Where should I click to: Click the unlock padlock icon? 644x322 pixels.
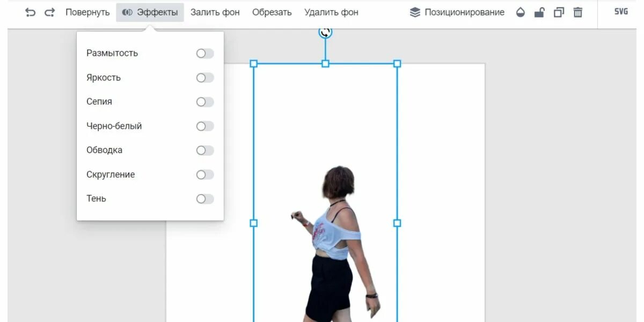(x=539, y=12)
